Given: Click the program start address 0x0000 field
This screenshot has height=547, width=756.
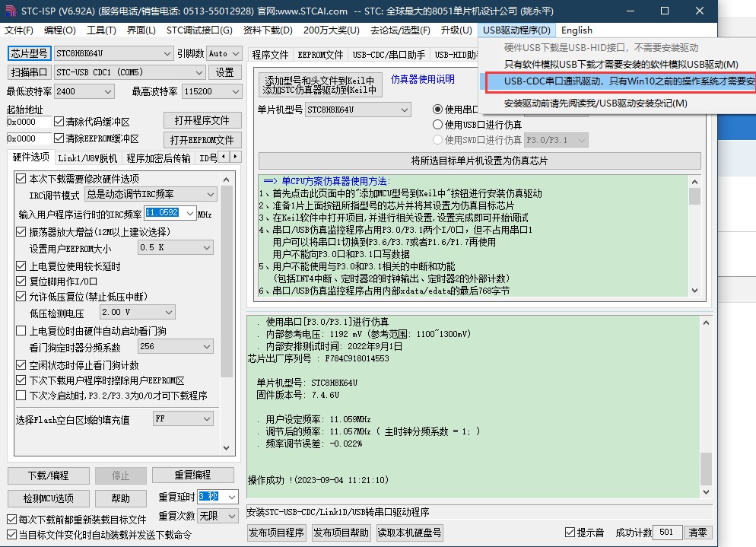Looking at the screenshot, I should 28,122.
